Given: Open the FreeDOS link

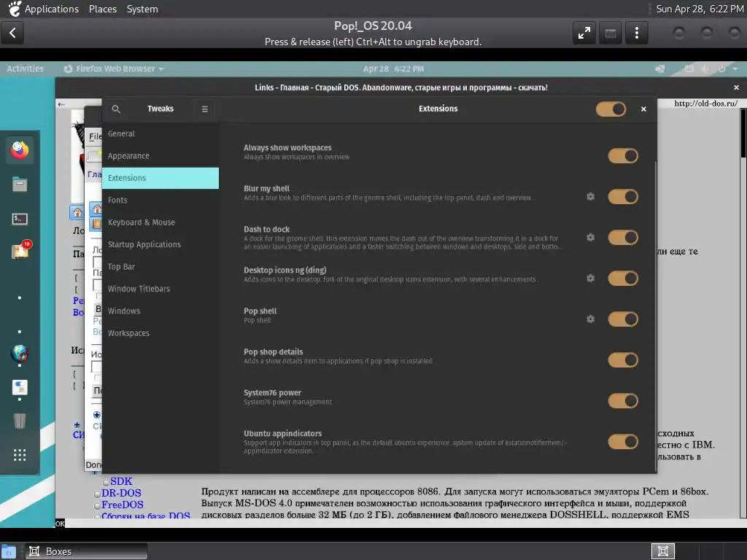Looking at the screenshot, I should tap(122, 505).
